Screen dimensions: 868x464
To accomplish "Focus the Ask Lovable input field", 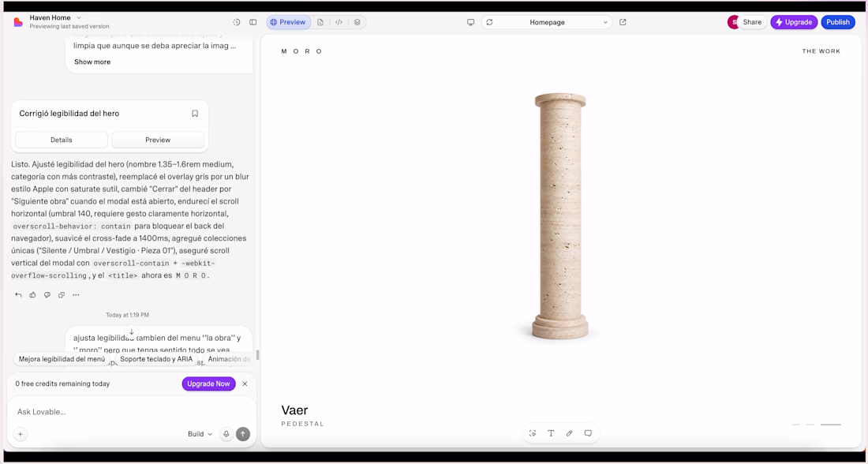I will coord(131,412).
